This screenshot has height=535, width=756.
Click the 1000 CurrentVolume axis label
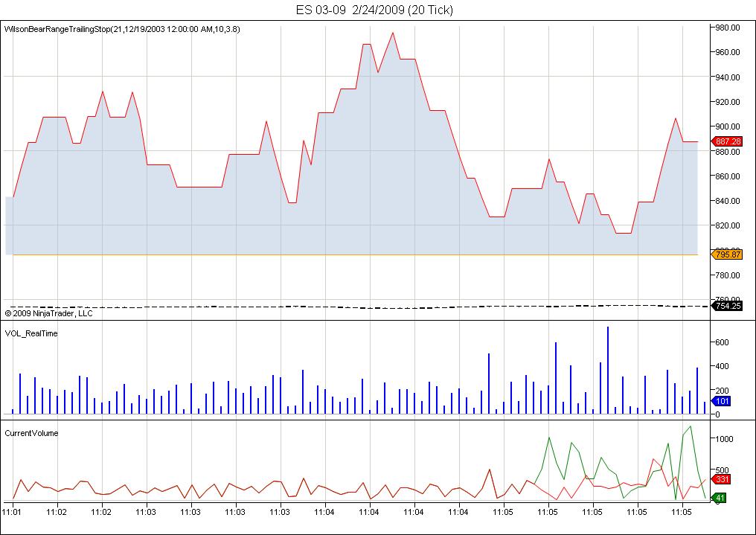(724, 439)
